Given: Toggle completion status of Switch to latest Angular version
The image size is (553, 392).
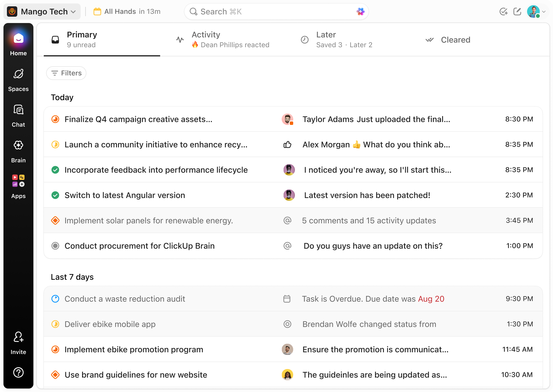Looking at the screenshot, I should tap(55, 195).
